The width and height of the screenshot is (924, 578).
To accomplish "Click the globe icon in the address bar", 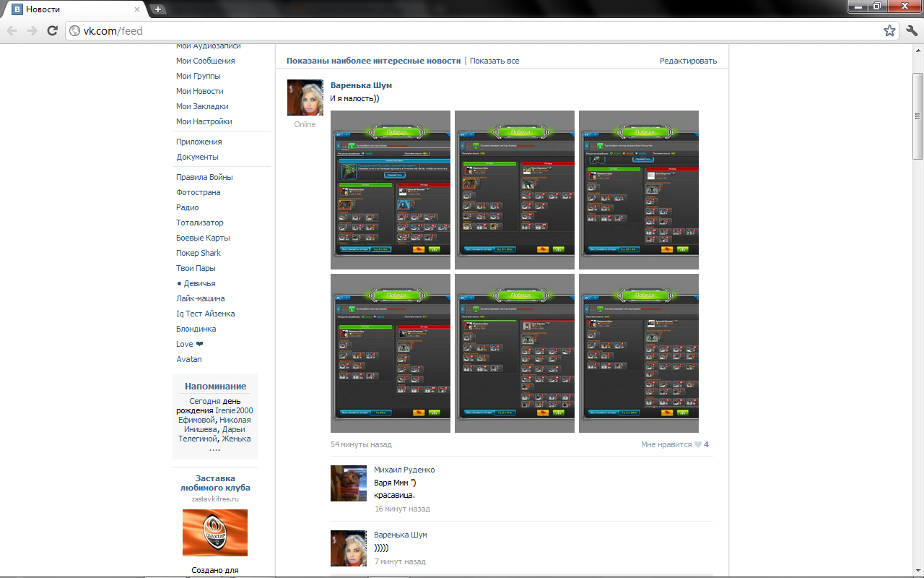I will (x=74, y=31).
